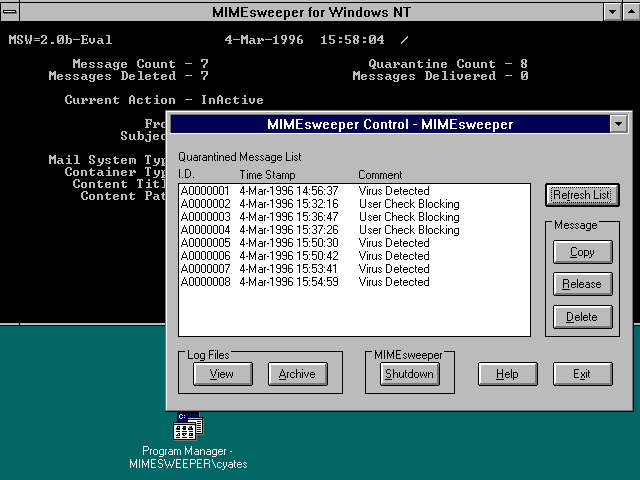Viewport: 640px width, 480px height.
Task: Click the MSW=2.0b-Eval version text
Action: coord(60,40)
